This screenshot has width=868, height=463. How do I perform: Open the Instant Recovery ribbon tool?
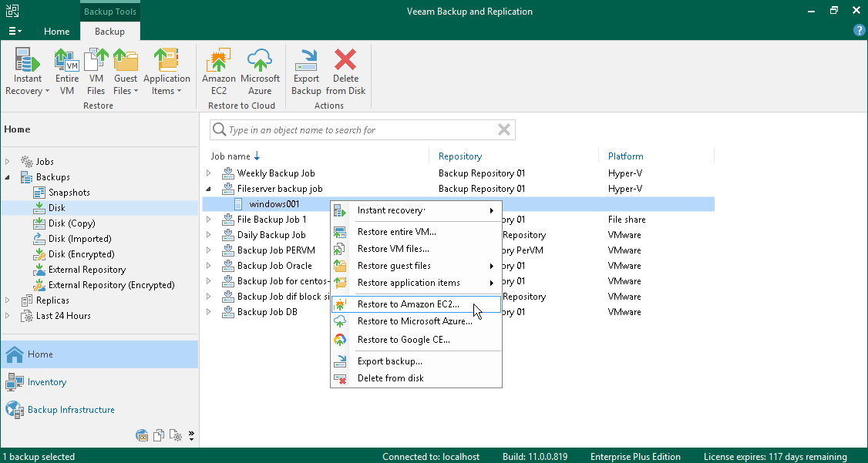pos(27,69)
